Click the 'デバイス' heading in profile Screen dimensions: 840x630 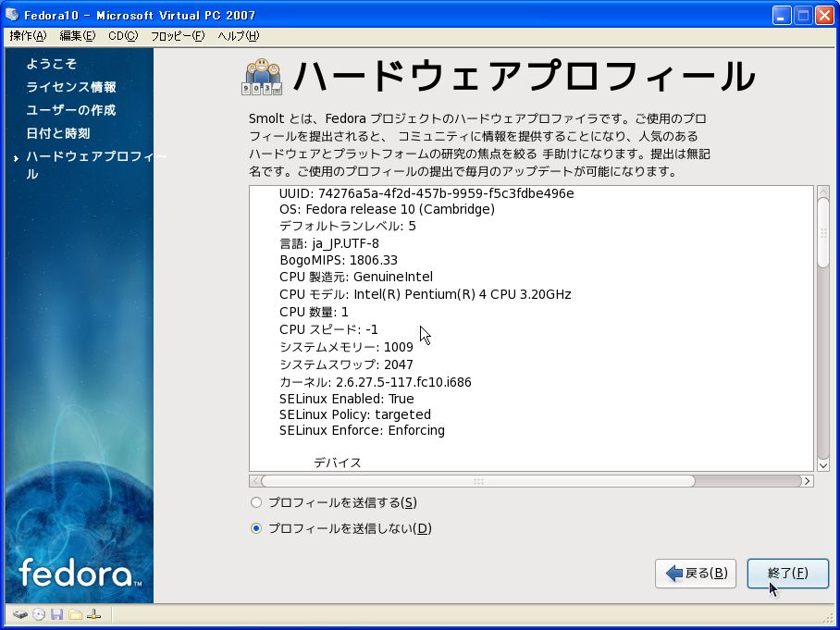338,463
